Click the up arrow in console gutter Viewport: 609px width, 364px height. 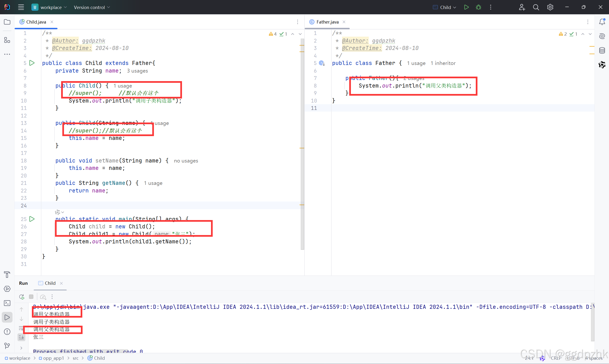(22, 310)
